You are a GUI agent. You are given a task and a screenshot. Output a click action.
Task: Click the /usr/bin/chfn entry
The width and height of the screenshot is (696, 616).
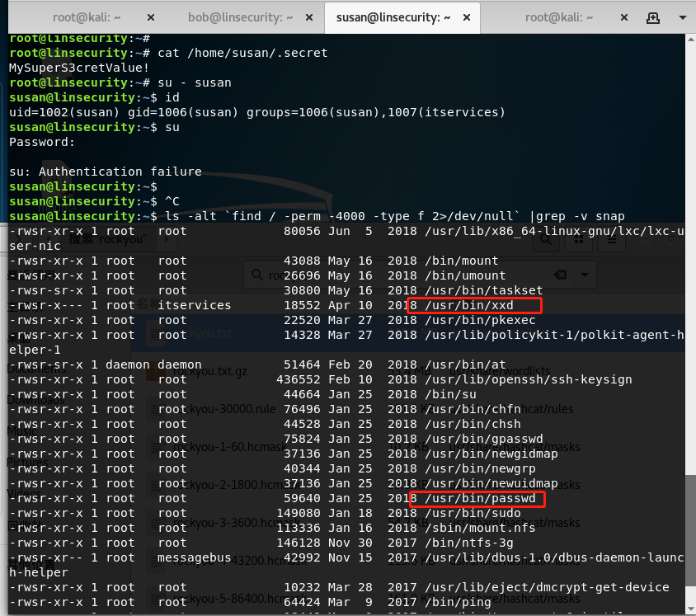point(473,410)
